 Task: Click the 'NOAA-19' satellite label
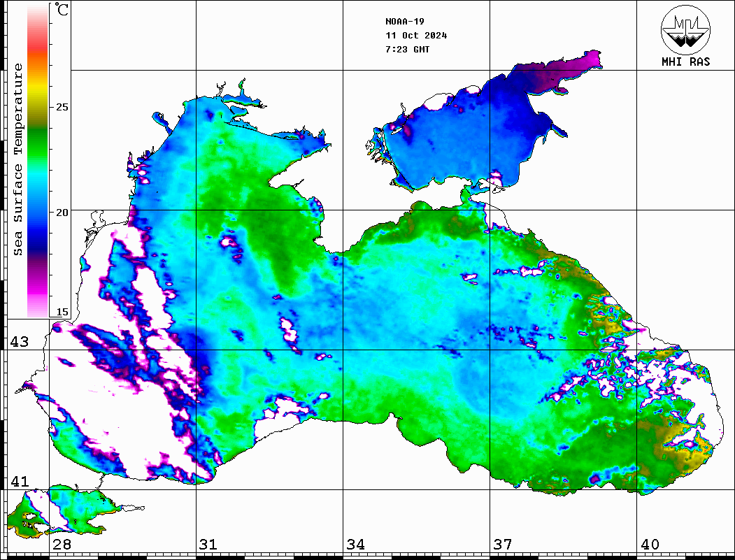[404, 22]
